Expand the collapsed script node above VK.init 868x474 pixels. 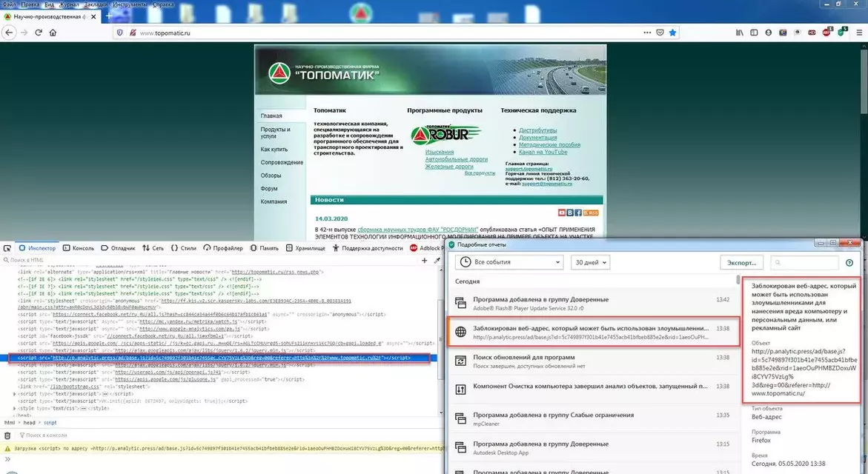click(x=14, y=394)
